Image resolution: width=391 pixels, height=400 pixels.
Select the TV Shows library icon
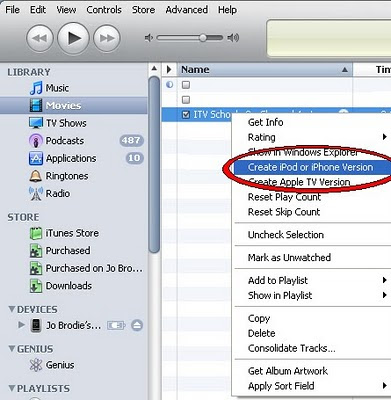[36, 123]
